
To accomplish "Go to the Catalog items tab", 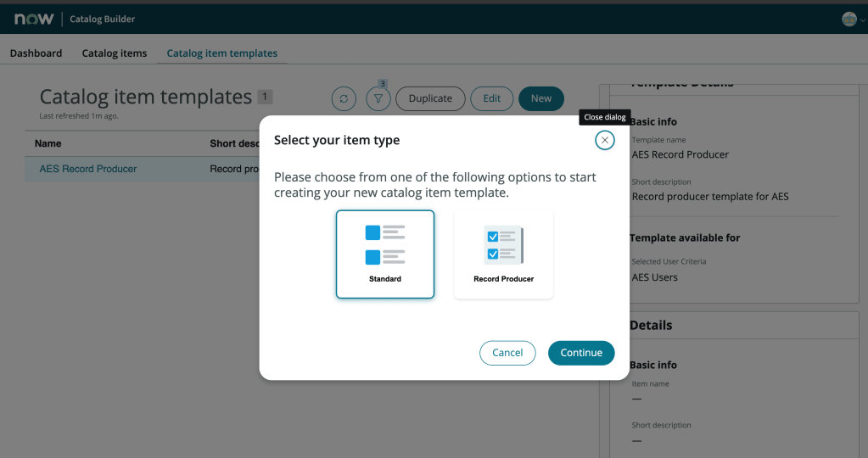I will pos(115,53).
